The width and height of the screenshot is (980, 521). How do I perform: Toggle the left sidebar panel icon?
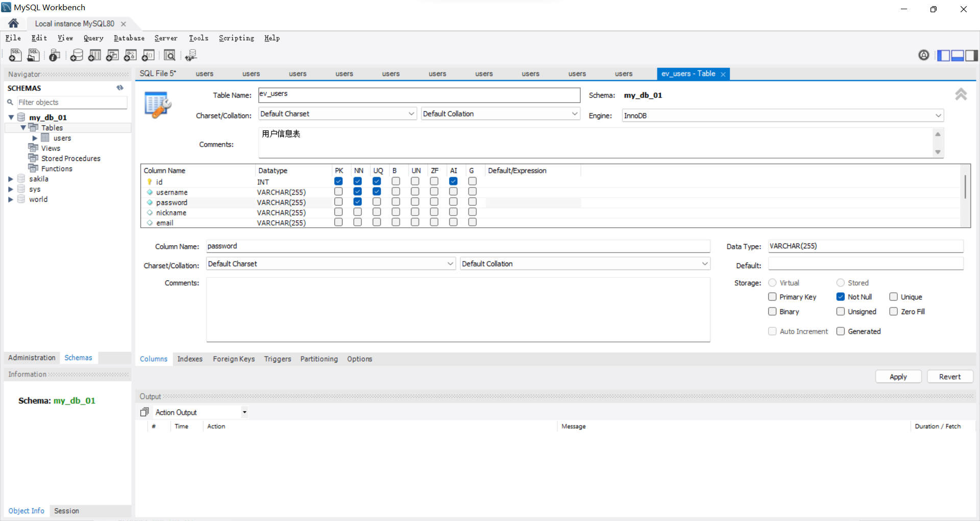point(944,55)
